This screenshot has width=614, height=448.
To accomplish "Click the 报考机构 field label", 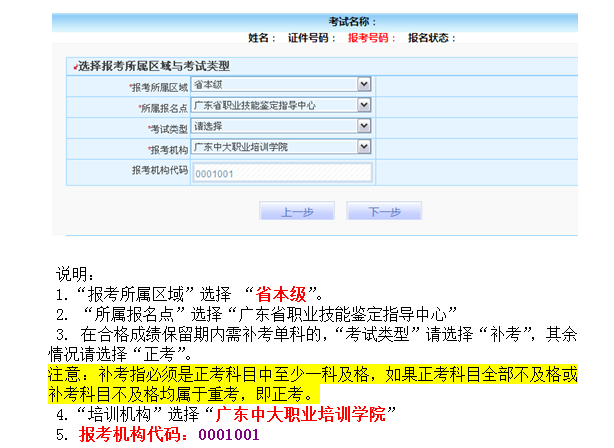I will pyautogui.click(x=168, y=150).
